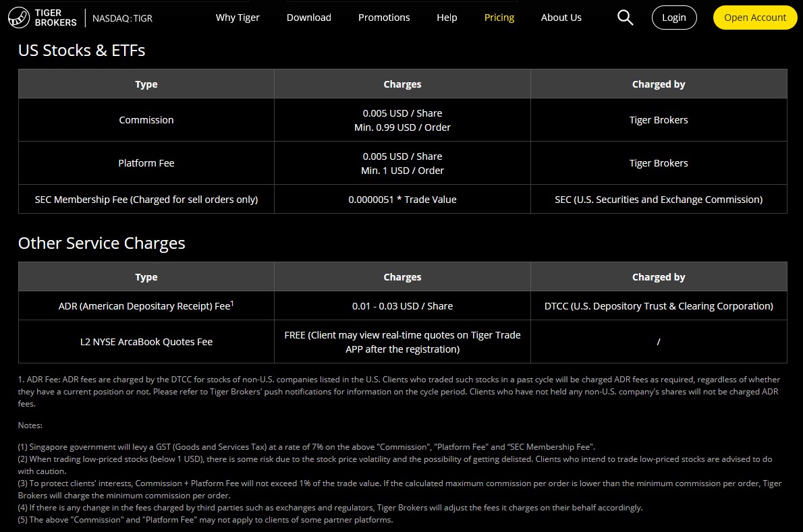Select the Other Service Charges heading

tap(101, 243)
